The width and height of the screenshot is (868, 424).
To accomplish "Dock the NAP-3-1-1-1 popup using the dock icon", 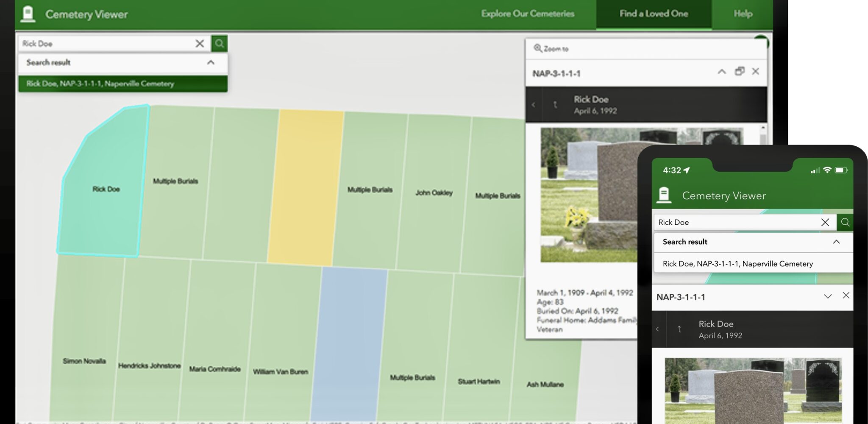I will 740,72.
